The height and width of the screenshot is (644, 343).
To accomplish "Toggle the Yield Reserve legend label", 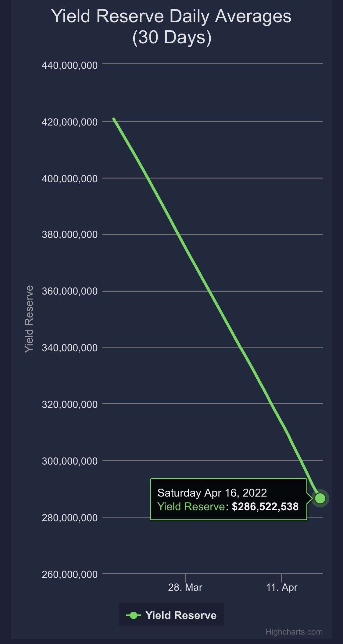I will [x=181, y=615].
